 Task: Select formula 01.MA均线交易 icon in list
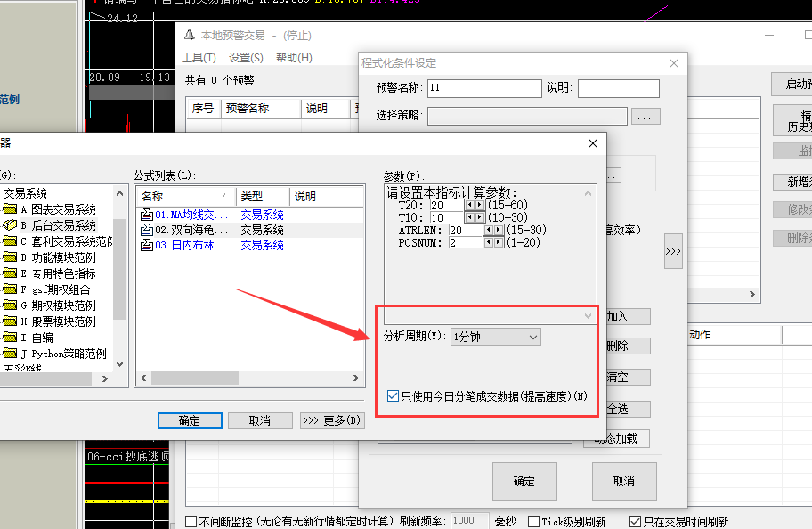(147, 215)
